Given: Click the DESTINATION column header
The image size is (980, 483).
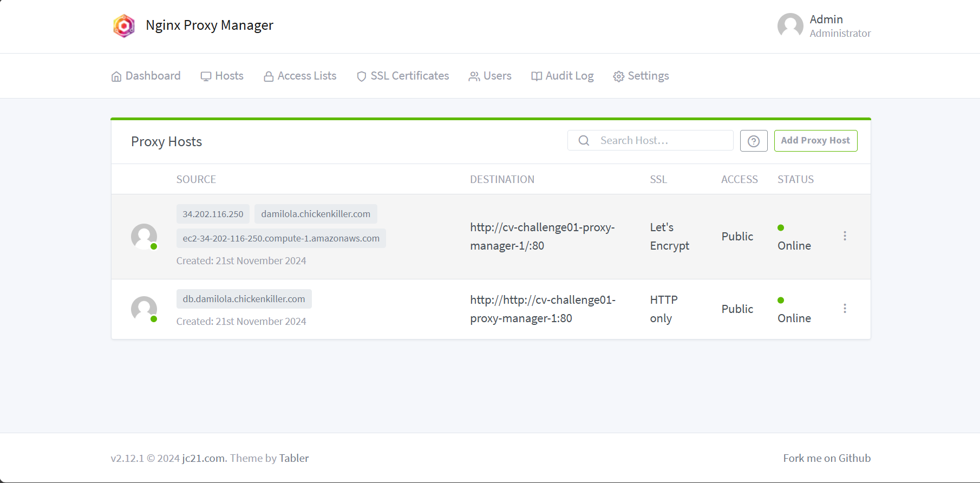Looking at the screenshot, I should (502, 179).
